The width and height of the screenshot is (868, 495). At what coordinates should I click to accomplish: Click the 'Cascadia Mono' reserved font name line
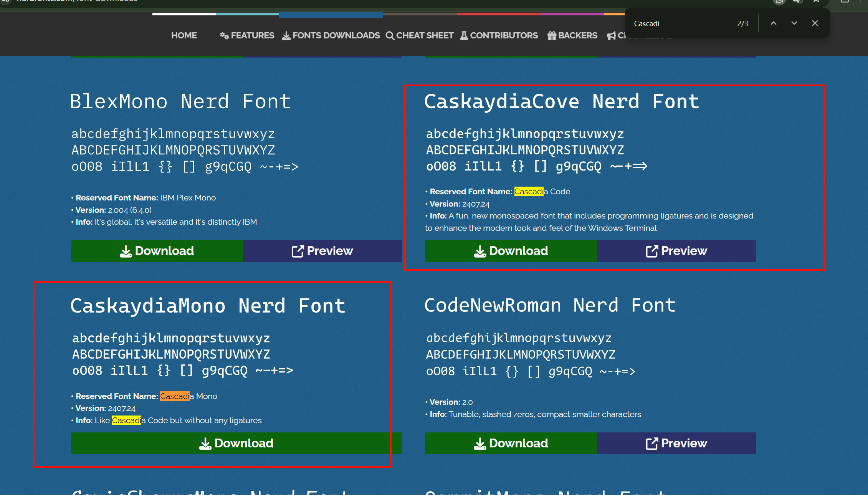tap(144, 396)
